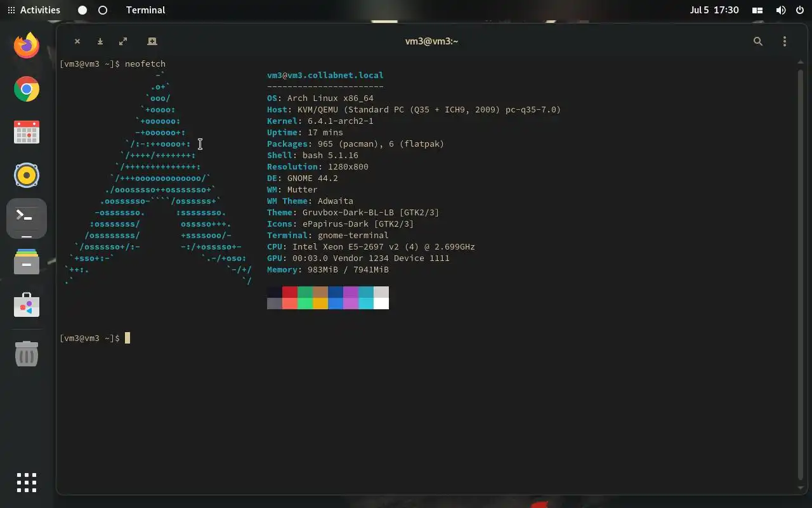This screenshot has width=812, height=508.
Task: Click the "OS: Arch Linux x86_64" line
Action: tap(320, 98)
